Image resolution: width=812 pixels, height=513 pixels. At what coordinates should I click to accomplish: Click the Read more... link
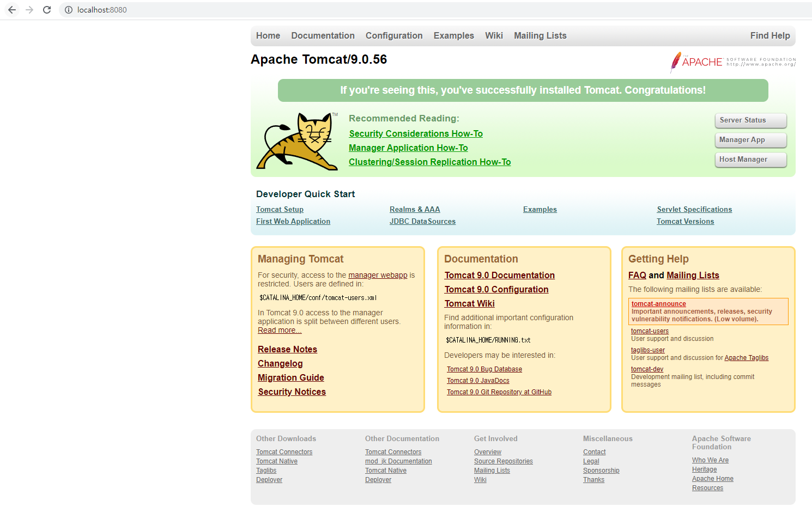point(280,330)
